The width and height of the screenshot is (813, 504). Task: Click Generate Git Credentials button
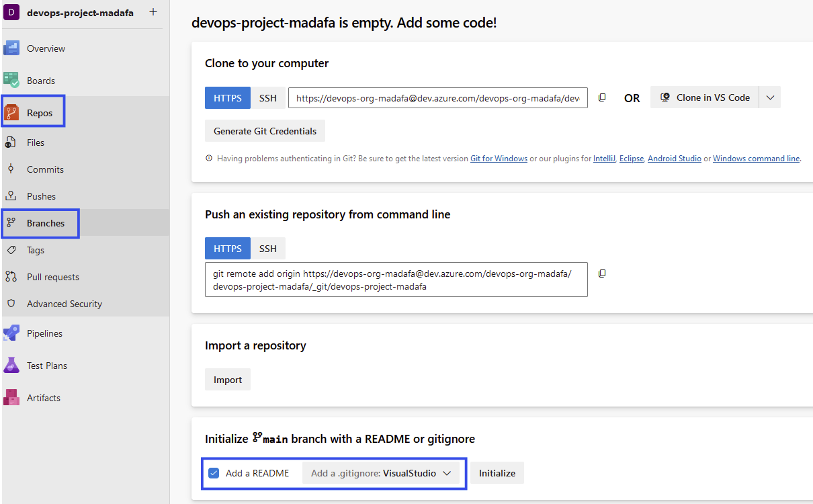[x=265, y=131]
